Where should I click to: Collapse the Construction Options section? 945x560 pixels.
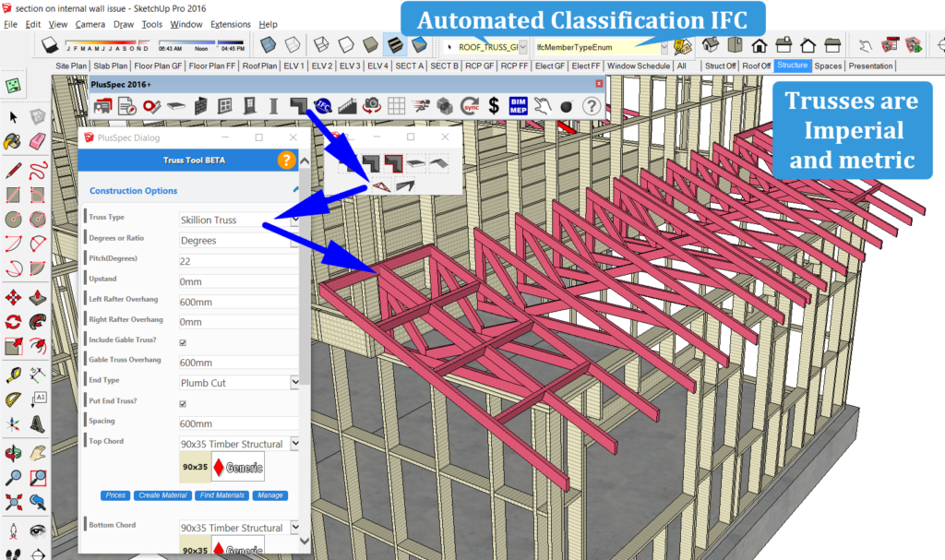pos(295,190)
